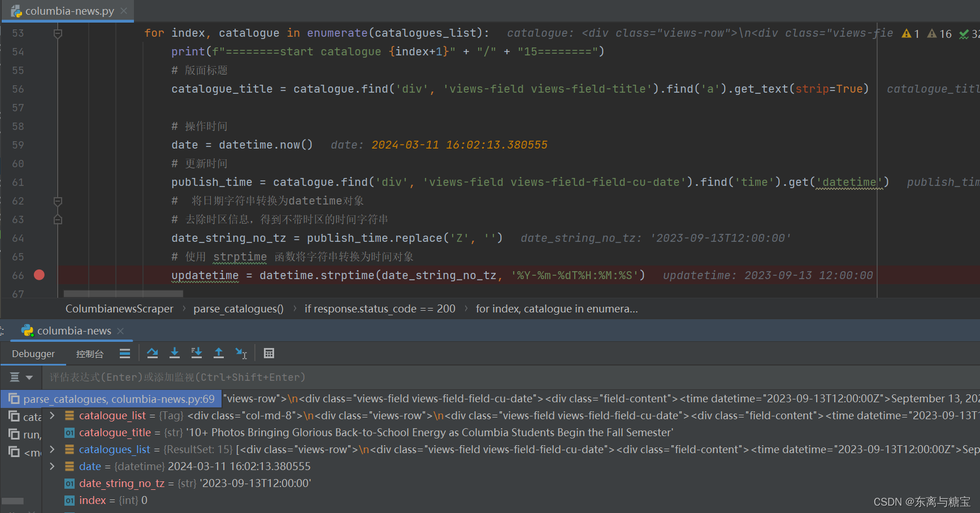Select parse_catalogues, columbia-news.py:69 frame

112,399
